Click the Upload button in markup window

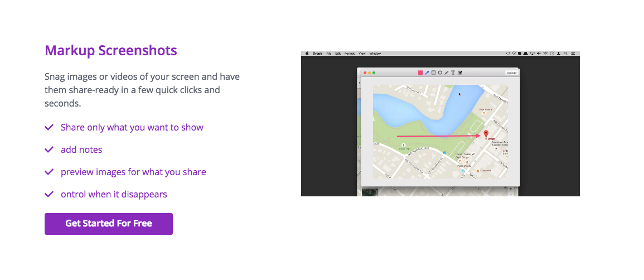click(x=511, y=73)
